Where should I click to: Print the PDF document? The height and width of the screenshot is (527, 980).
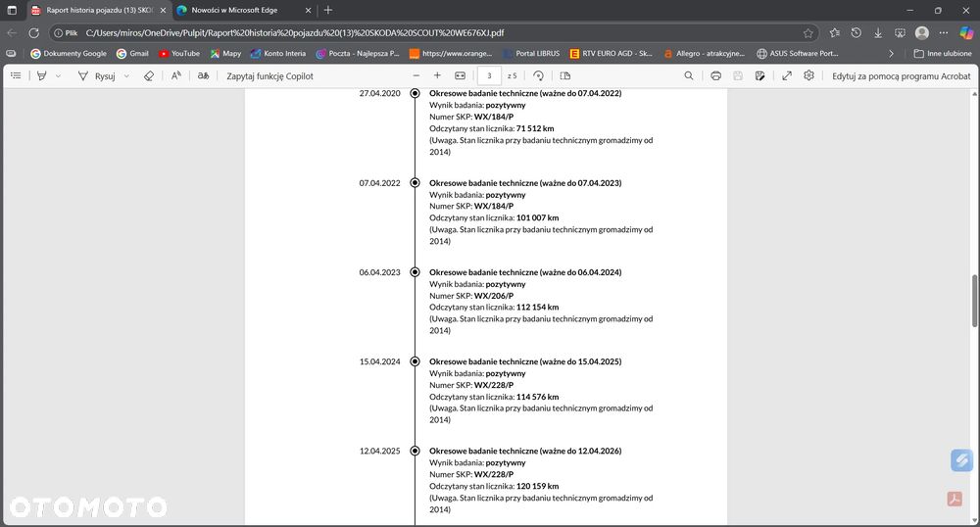click(716, 75)
